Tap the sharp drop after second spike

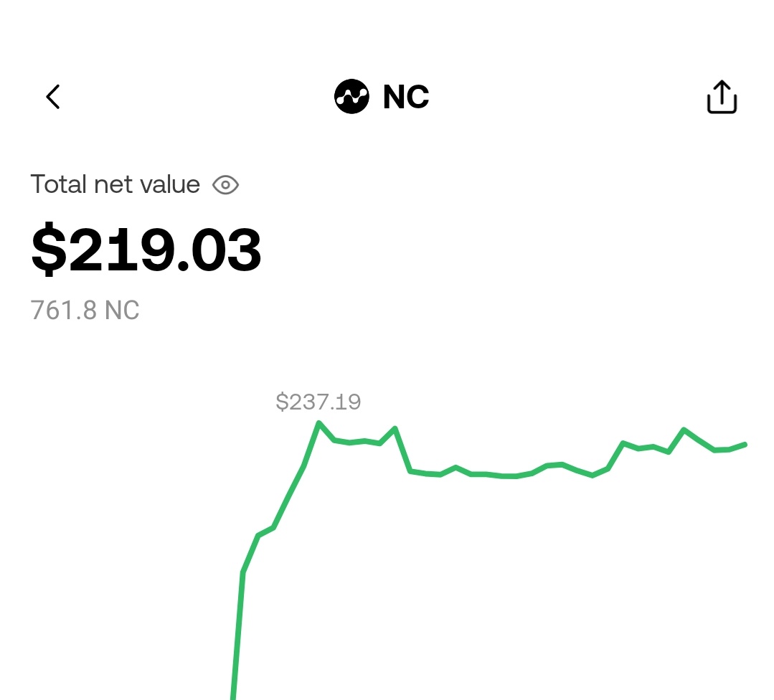(403, 450)
